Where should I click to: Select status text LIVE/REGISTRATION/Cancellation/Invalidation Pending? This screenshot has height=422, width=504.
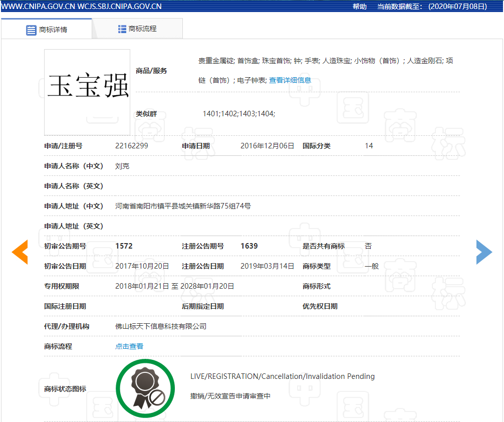pyautogui.click(x=283, y=376)
